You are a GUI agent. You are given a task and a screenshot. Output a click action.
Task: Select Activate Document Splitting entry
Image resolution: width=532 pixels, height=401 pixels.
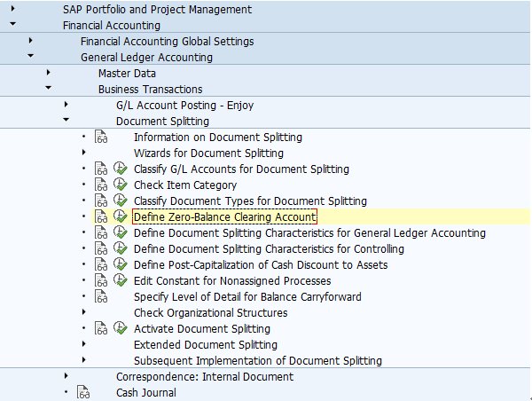202,328
